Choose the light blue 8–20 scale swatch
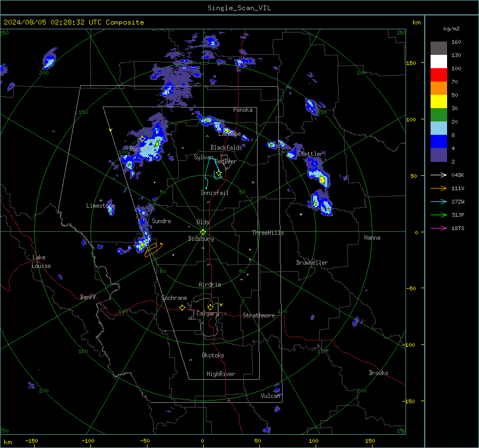 click(x=439, y=128)
